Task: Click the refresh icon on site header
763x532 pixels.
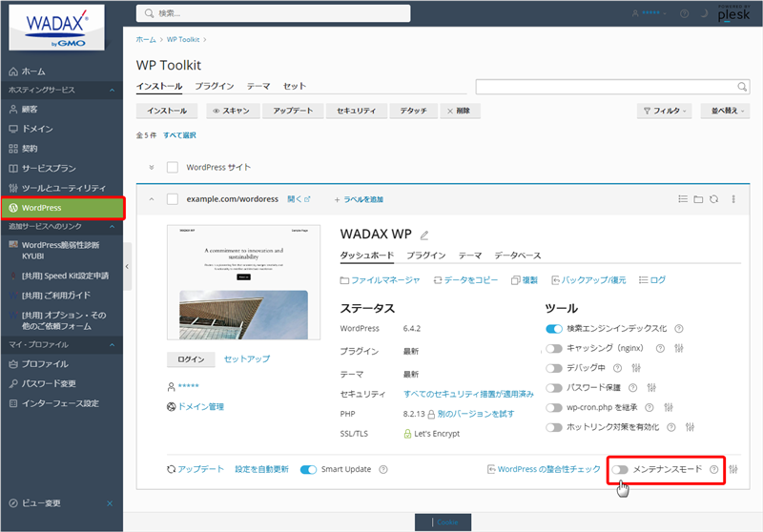Action: [x=713, y=199]
